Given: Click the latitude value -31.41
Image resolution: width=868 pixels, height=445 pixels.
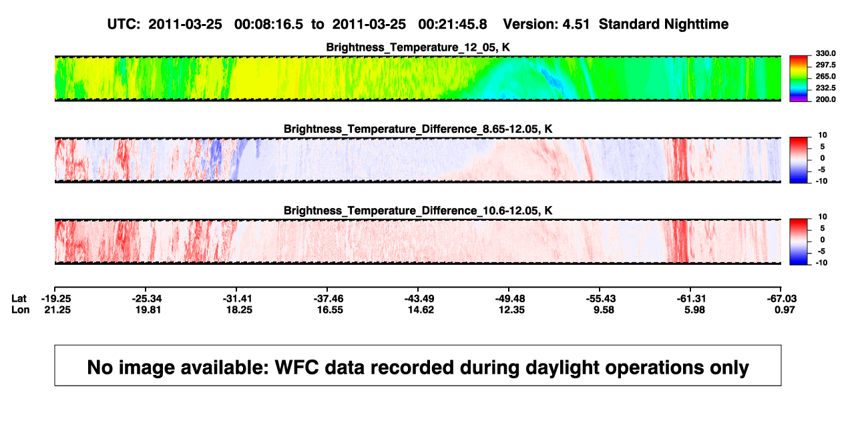Looking at the screenshot, I should click(238, 298).
